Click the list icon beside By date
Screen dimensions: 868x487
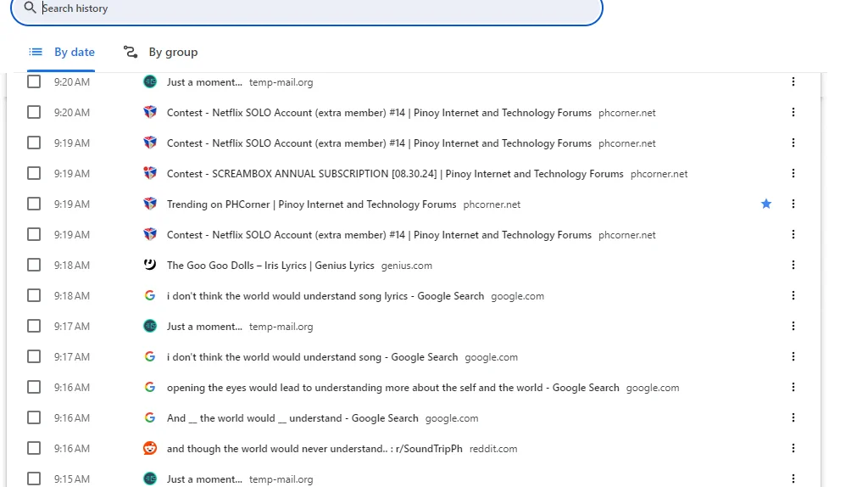[x=36, y=52]
